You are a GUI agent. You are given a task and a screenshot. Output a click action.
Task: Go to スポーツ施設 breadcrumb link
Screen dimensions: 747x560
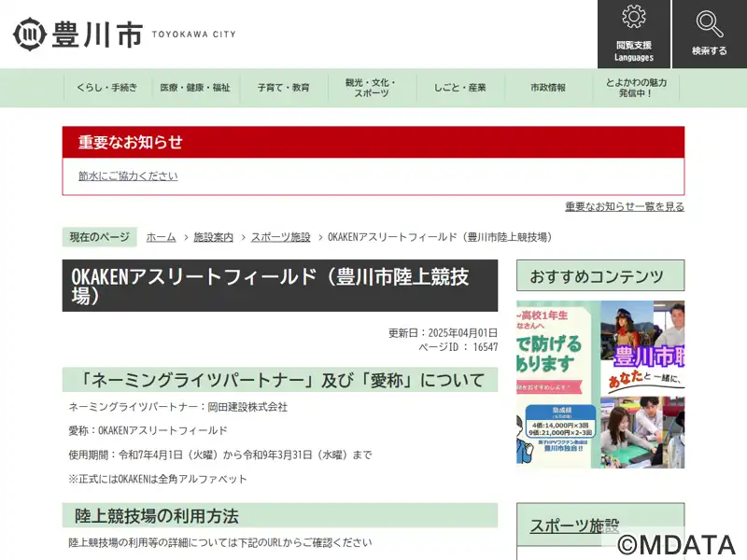tap(281, 237)
